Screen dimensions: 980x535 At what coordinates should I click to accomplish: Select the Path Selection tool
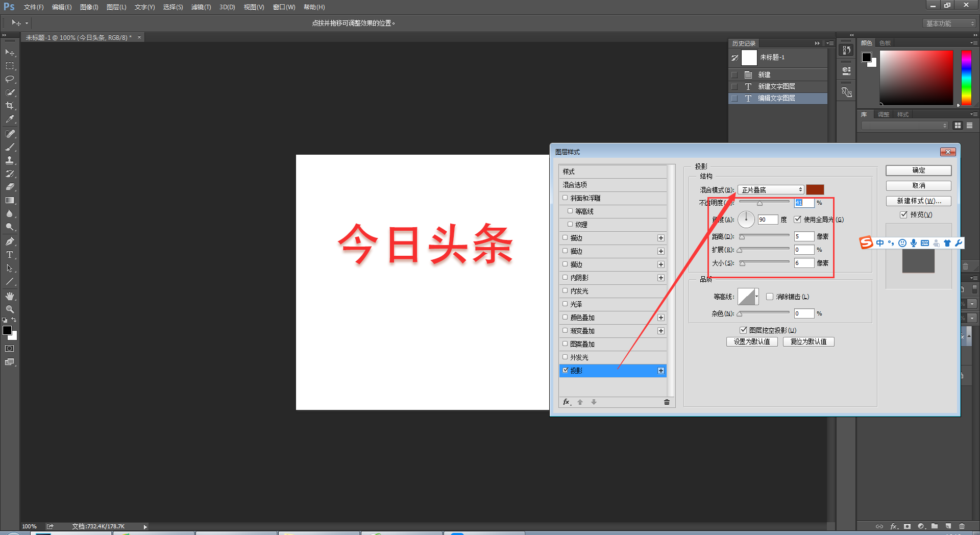click(x=10, y=268)
